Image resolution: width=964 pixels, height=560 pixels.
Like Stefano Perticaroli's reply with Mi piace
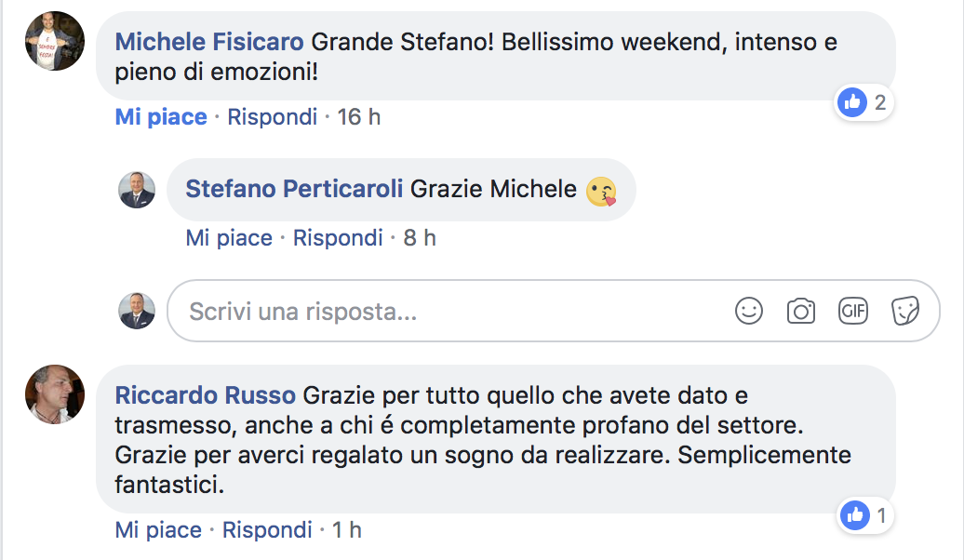click(x=229, y=238)
